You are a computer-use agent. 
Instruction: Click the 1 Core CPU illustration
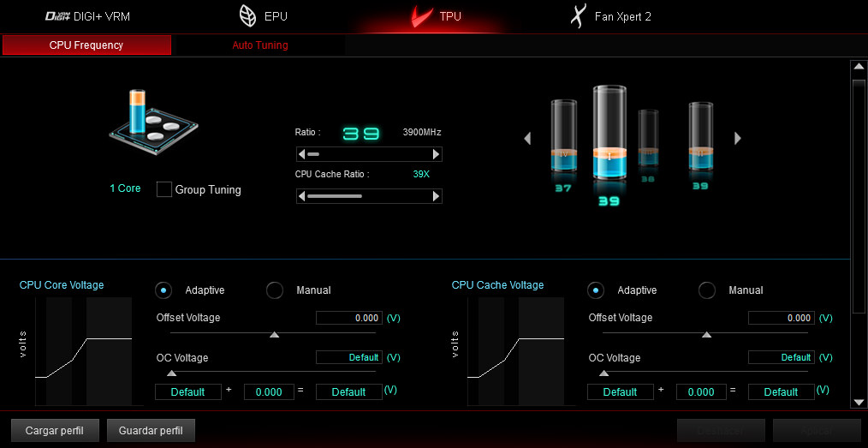pyautogui.click(x=152, y=123)
